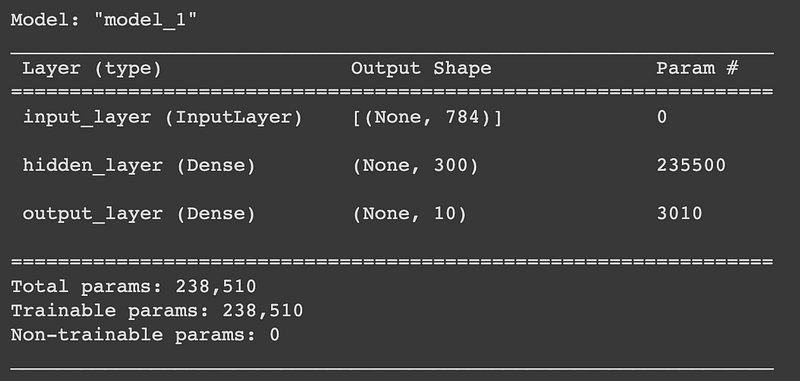Click the 235500 param count

(691, 165)
